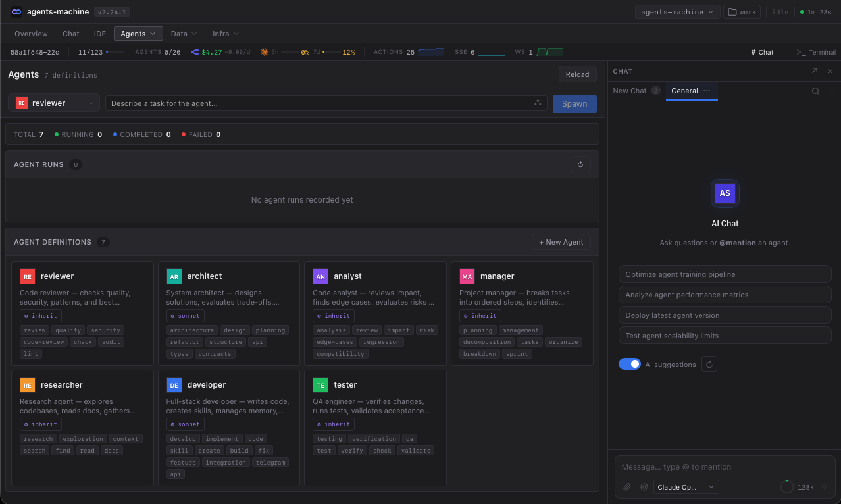
Task: Start a new chat via the plus icon
Action: 831,91
